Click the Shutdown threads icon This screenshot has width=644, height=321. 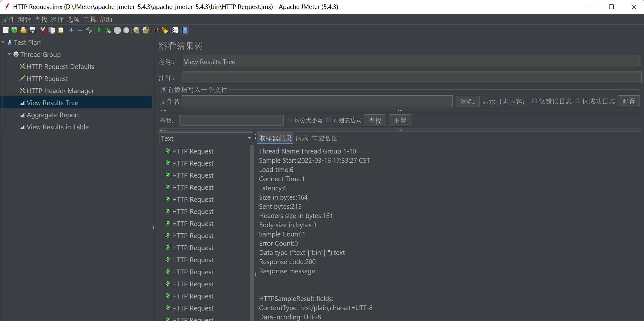point(126,30)
